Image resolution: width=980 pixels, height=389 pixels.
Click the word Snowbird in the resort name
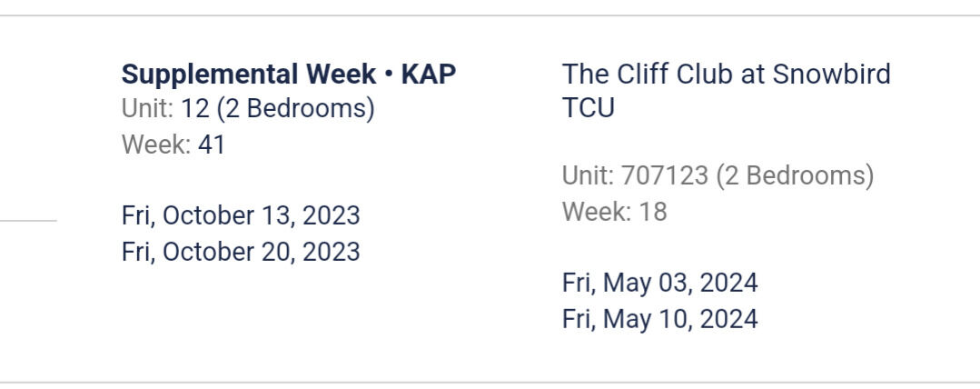pyautogui.click(x=831, y=74)
